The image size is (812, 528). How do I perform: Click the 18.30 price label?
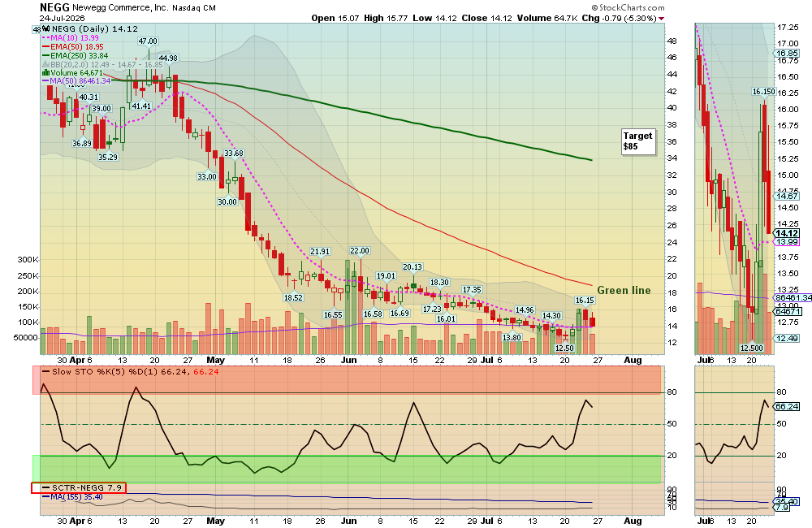point(439,283)
